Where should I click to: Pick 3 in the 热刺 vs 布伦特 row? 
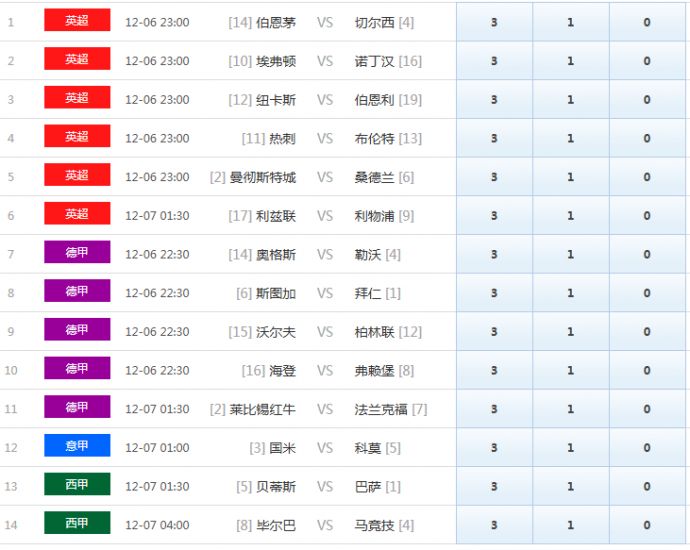pyautogui.click(x=494, y=138)
